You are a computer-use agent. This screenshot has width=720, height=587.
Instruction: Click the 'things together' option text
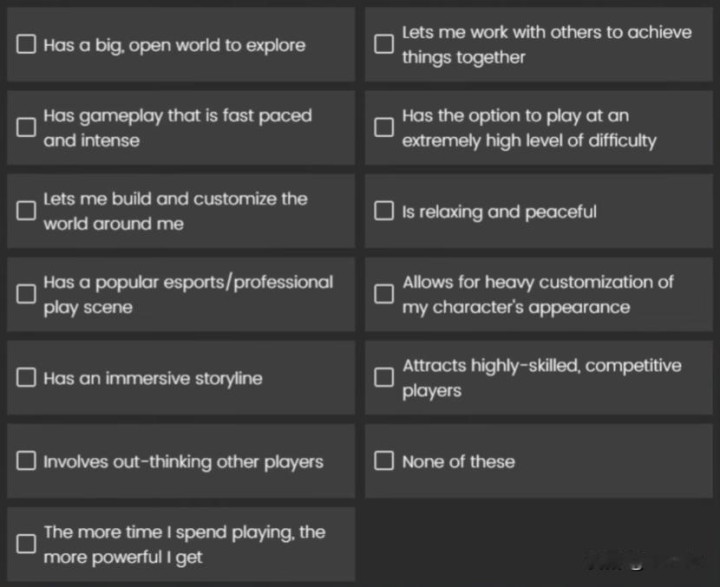pyautogui.click(x=463, y=58)
